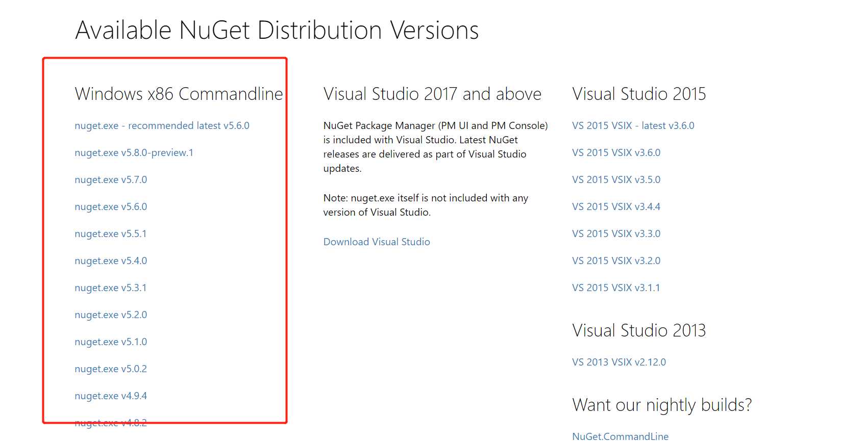The height and width of the screenshot is (441, 868).
Task: Select the nuget.exe v5.7.0 link
Action: [x=111, y=179]
